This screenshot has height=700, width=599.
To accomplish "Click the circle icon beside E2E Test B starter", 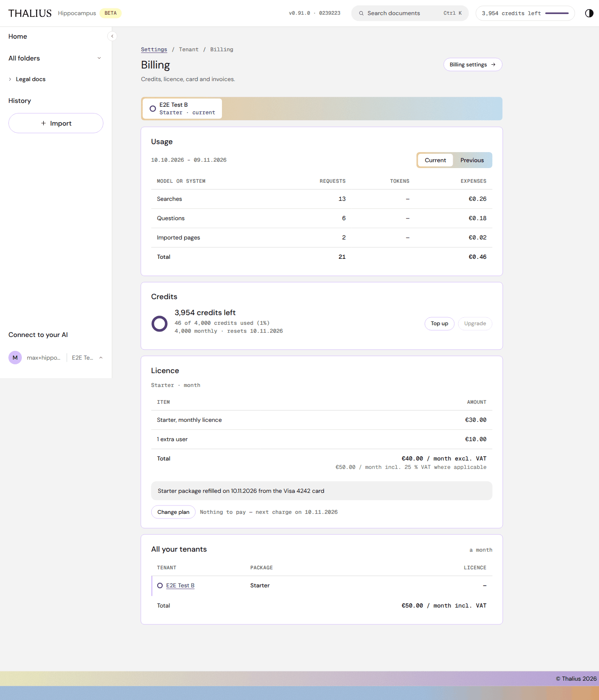I will [x=153, y=108].
